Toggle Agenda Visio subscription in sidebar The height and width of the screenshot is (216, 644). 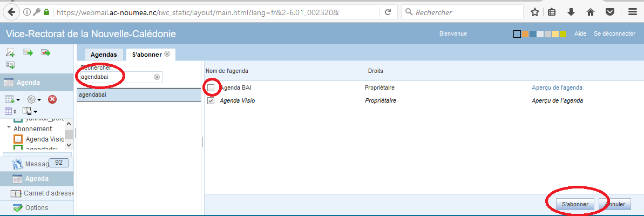click(18, 139)
